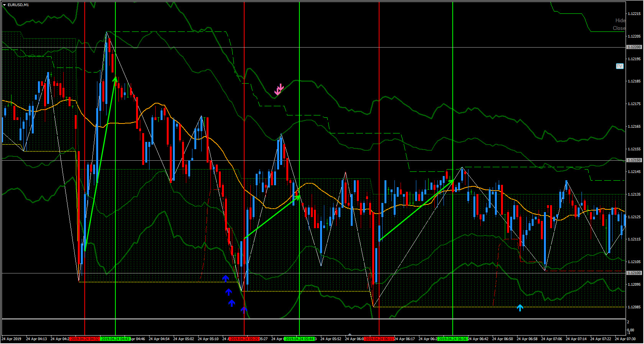
Task: Click the 1.12135 price axis value
Action: pos(634,194)
